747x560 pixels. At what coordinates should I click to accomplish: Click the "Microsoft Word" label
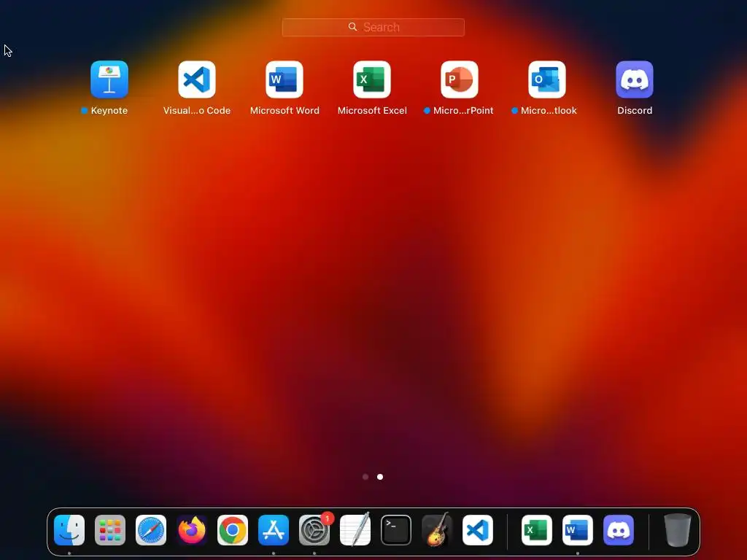(x=285, y=111)
